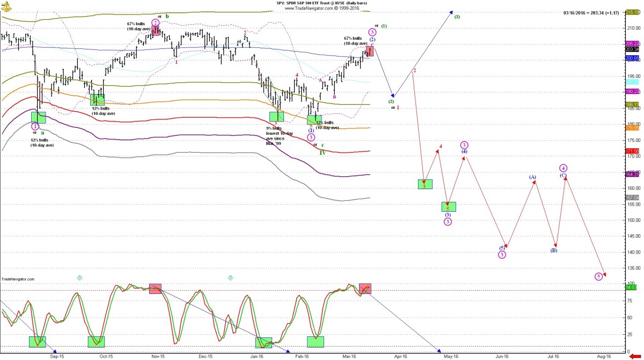
Task: Click the green 'IV' wave label
Action: (323, 153)
